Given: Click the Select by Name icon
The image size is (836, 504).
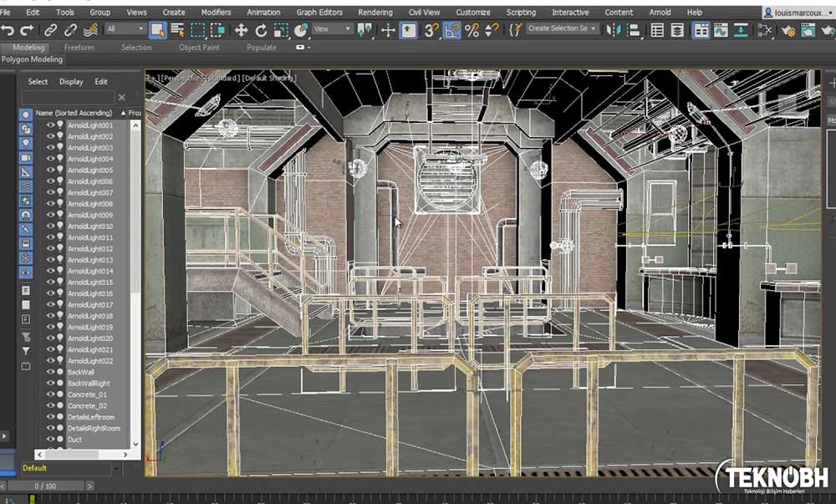Looking at the screenshot, I should [x=177, y=30].
